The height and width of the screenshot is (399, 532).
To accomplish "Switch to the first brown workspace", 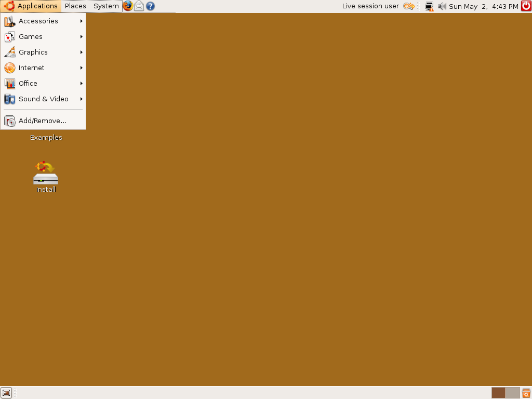I will (498, 393).
